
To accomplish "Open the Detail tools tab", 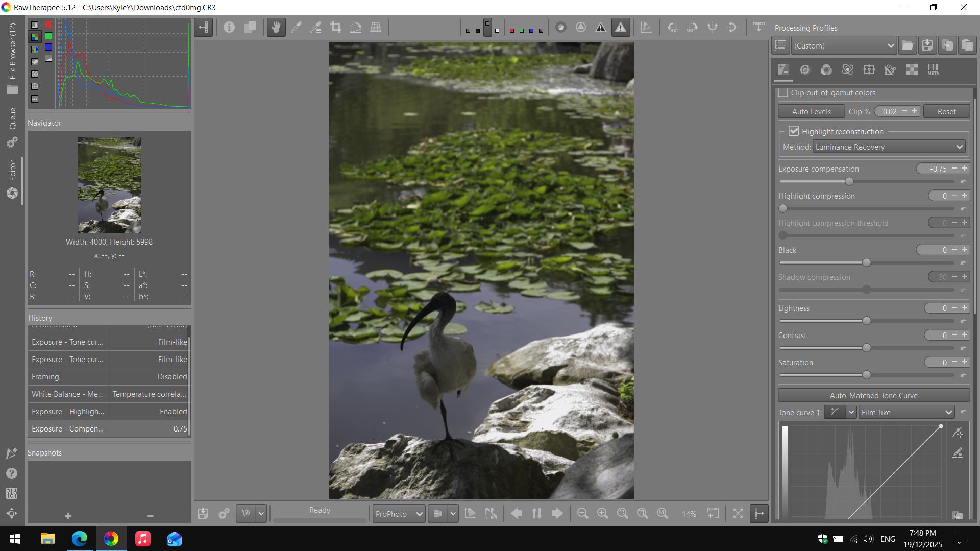I will [805, 70].
